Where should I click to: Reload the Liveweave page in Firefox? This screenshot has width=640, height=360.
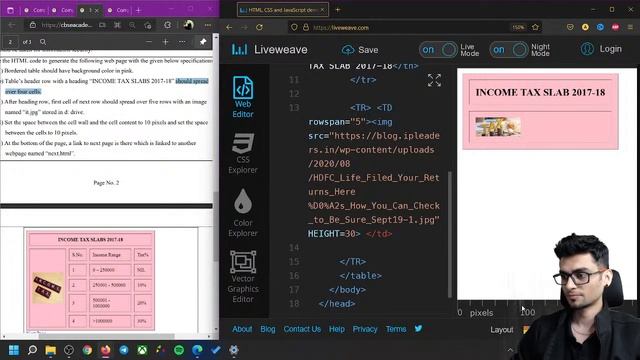click(x=259, y=27)
